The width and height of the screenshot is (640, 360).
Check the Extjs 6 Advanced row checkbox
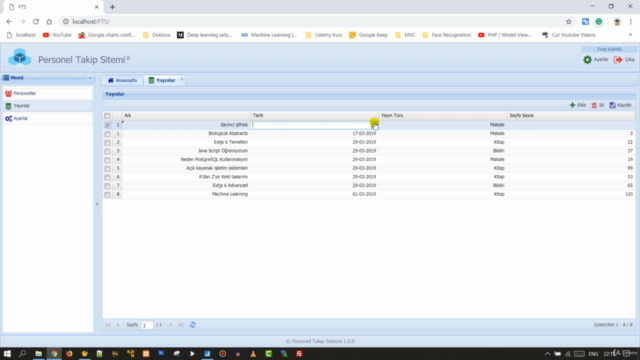107,186
